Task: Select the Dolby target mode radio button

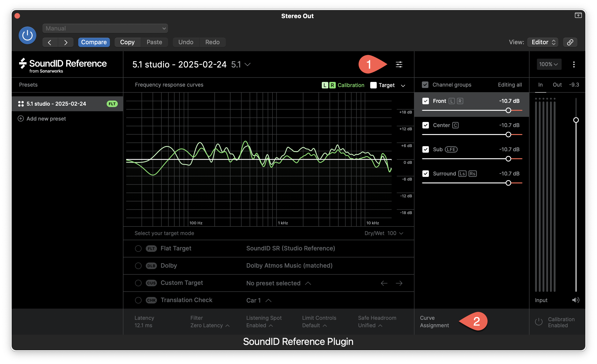Action: pos(138,266)
